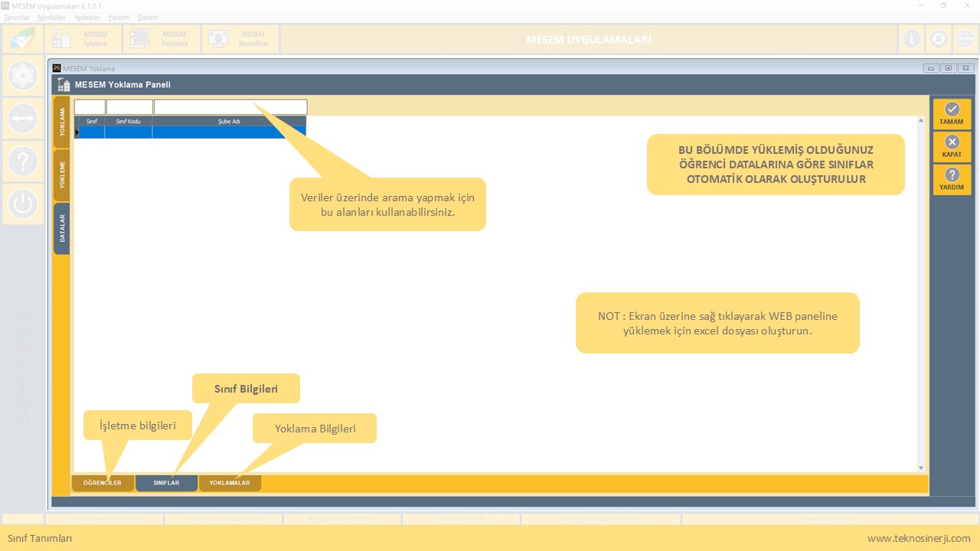Click the double-arrow transfer icon in sidebar
Image resolution: width=980 pixels, height=551 pixels.
click(x=23, y=119)
